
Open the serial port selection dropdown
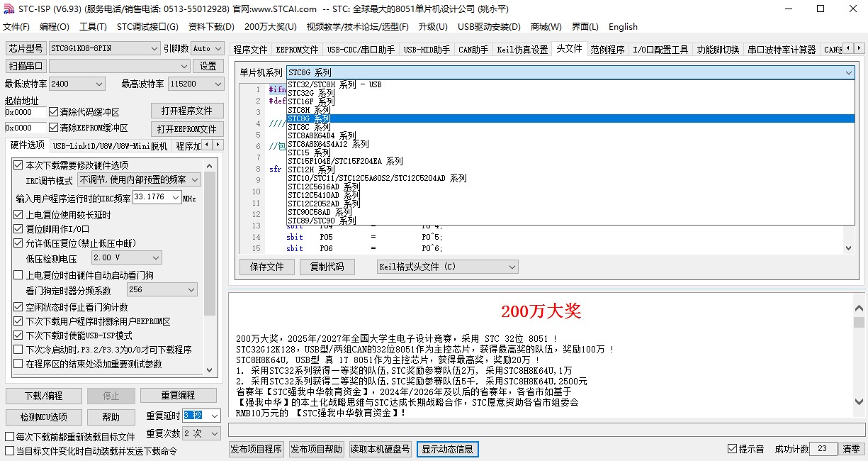point(119,66)
